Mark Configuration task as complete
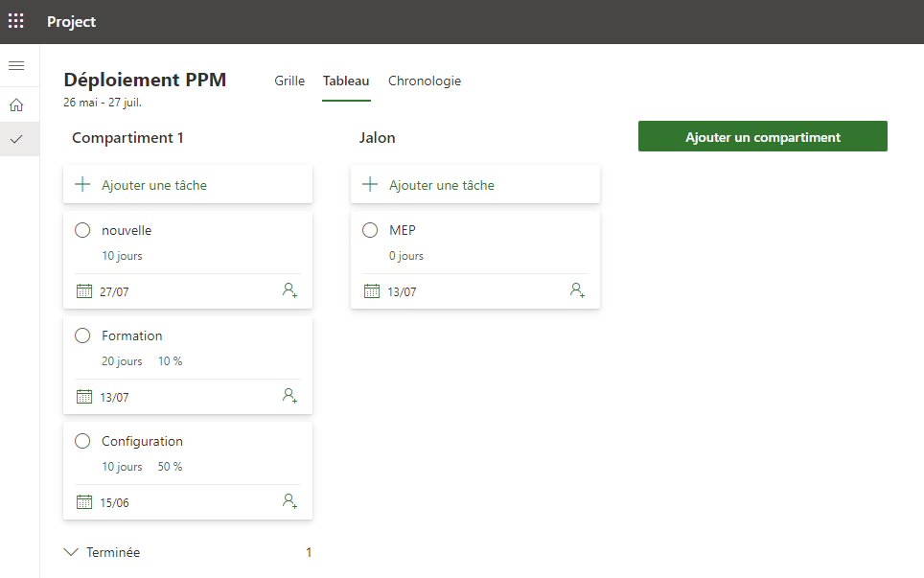This screenshot has width=924, height=578. (82, 441)
